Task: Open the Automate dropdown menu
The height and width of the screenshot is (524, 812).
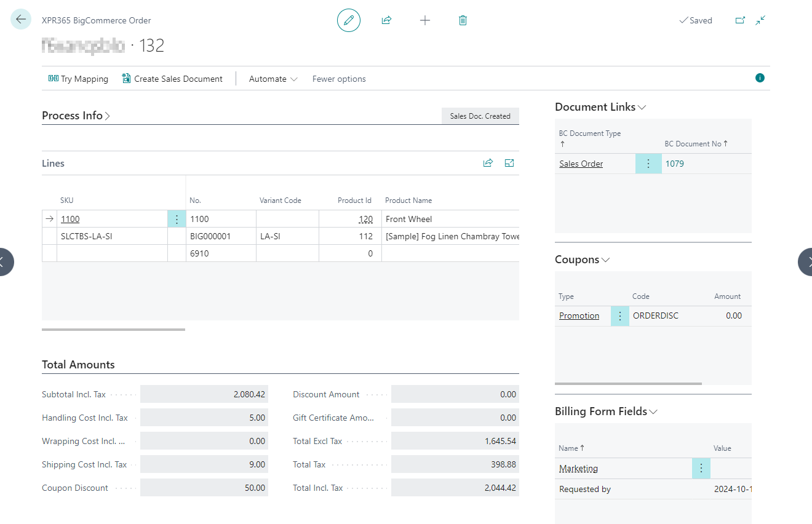Action: [273, 79]
